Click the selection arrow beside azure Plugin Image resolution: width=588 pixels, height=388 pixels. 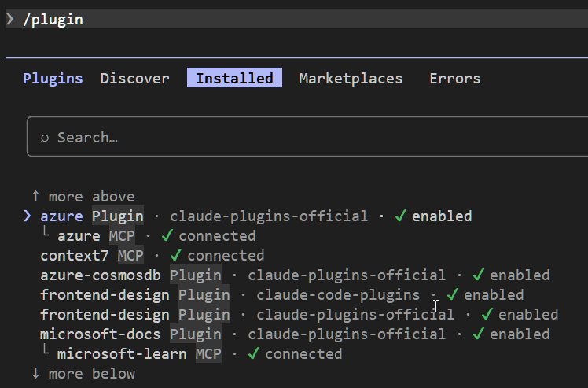(x=27, y=216)
